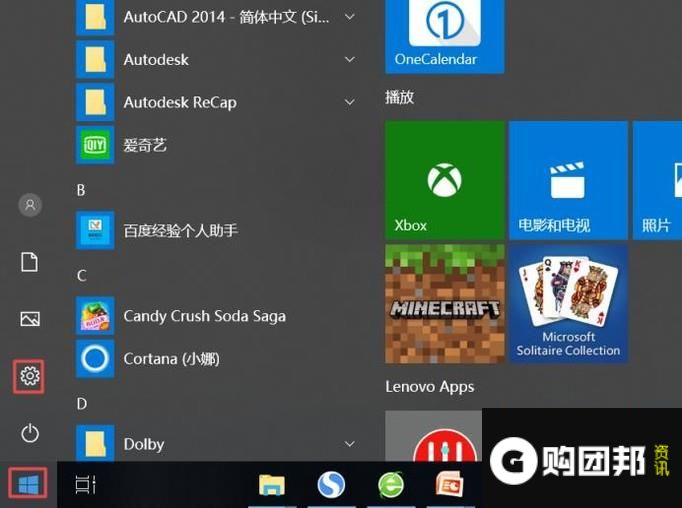Open the red Lenovo Apps tile
This screenshot has height=508, width=682.
point(433,436)
